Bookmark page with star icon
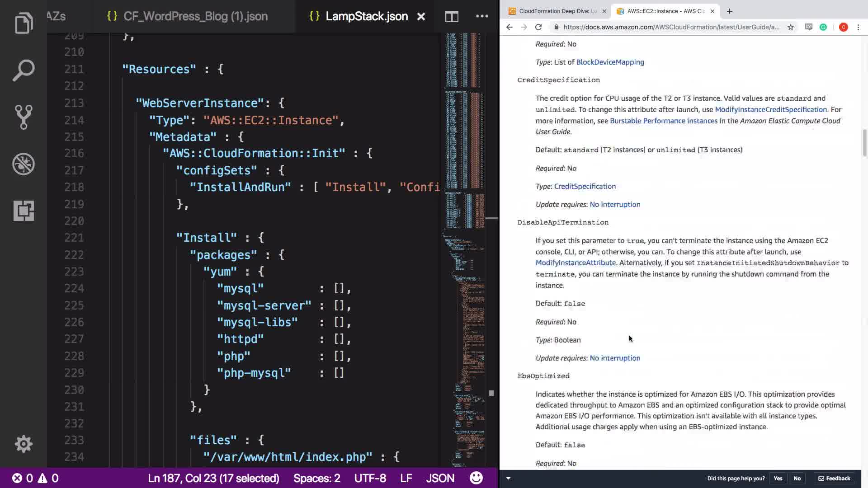 click(x=791, y=27)
